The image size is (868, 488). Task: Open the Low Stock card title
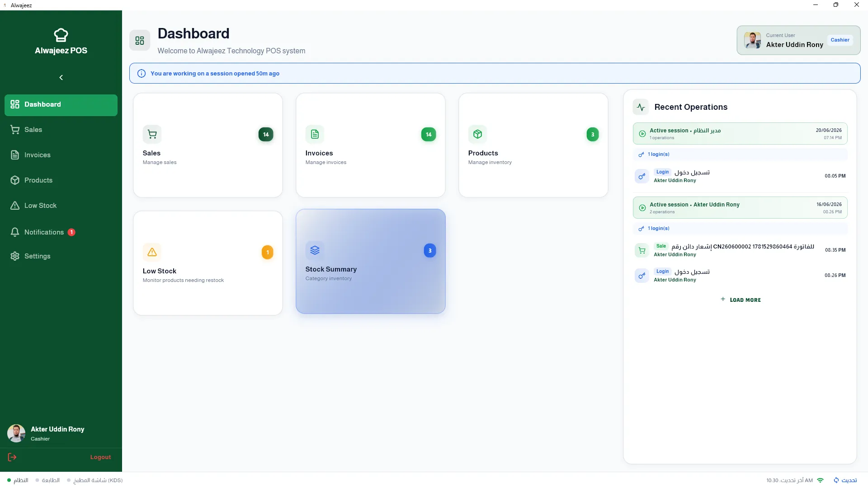point(160,272)
